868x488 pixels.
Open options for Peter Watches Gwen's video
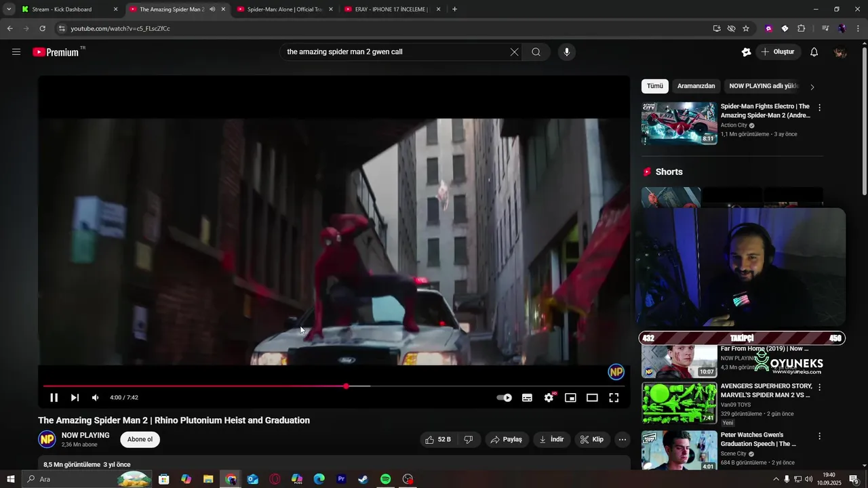pyautogui.click(x=819, y=436)
